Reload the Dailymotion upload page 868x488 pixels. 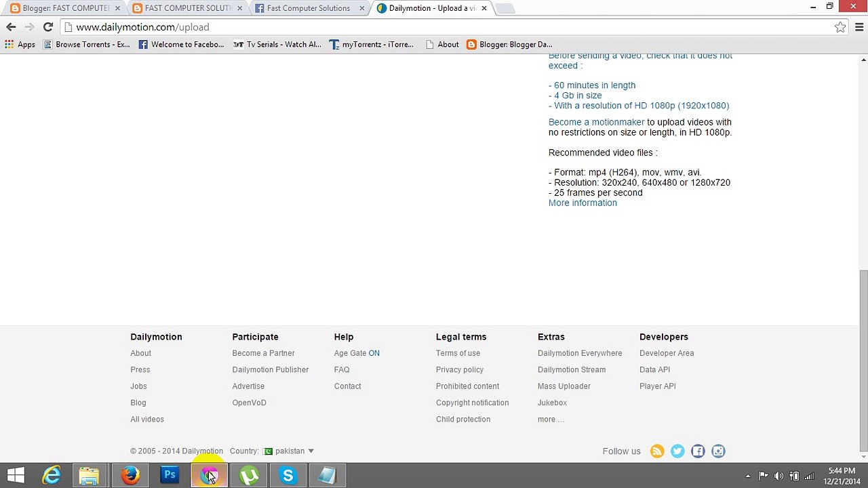47,27
